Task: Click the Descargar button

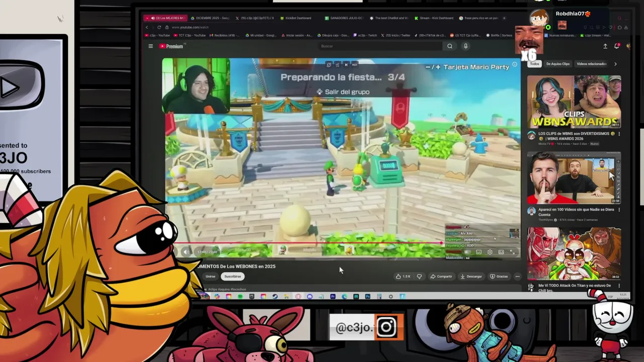Action: click(x=471, y=276)
